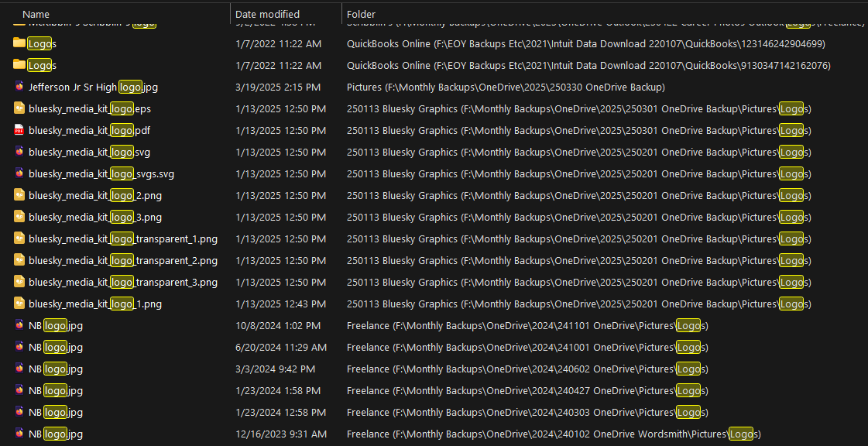Viewport: 868px width, 446px height.
Task: Select file name bluesky_media_kit_logo_transparent_2.png
Action: 123,261
